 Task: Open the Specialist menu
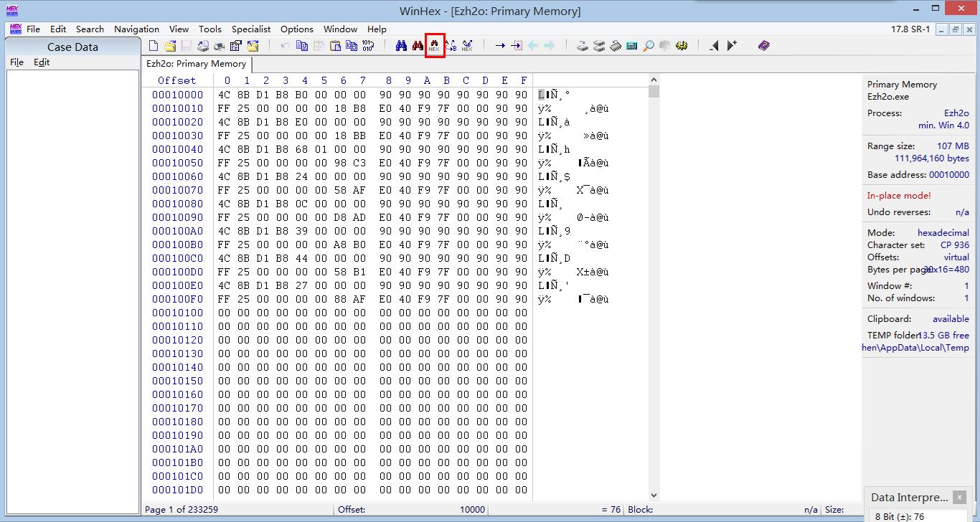[x=251, y=29]
